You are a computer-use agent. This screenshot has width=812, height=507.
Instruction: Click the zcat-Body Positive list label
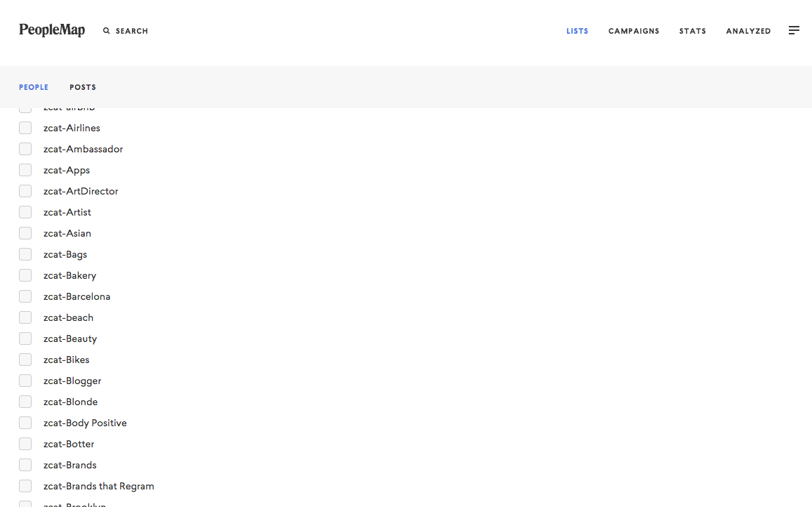(x=86, y=423)
